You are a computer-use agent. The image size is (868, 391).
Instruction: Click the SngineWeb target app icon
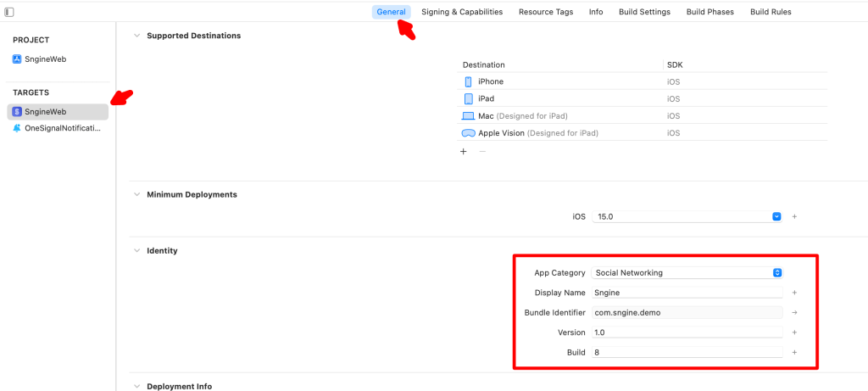tap(17, 112)
